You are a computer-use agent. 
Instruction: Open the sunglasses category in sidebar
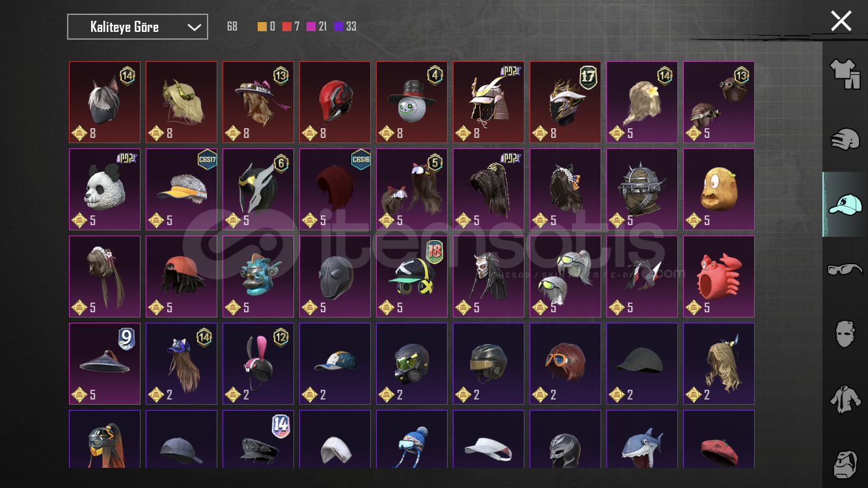point(845,269)
